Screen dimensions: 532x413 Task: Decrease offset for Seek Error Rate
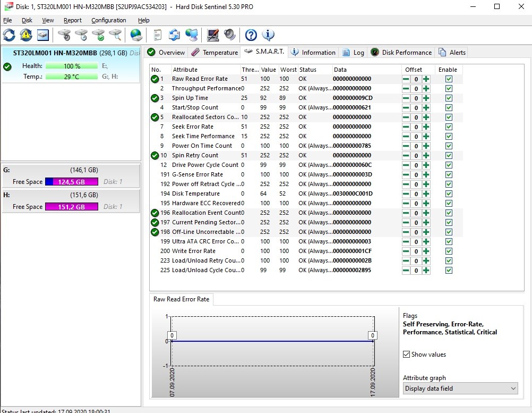[x=406, y=127]
